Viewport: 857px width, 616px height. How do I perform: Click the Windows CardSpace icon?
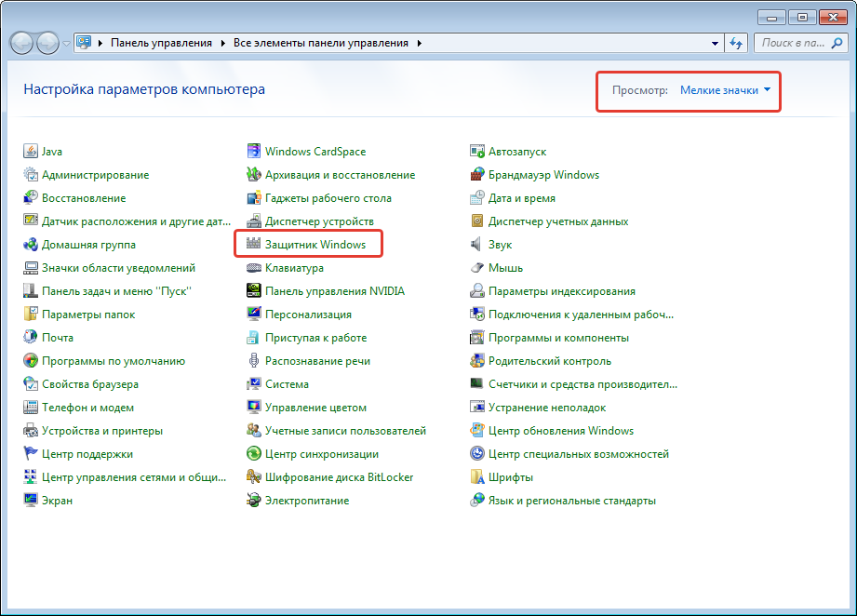pyautogui.click(x=254, y=152)
